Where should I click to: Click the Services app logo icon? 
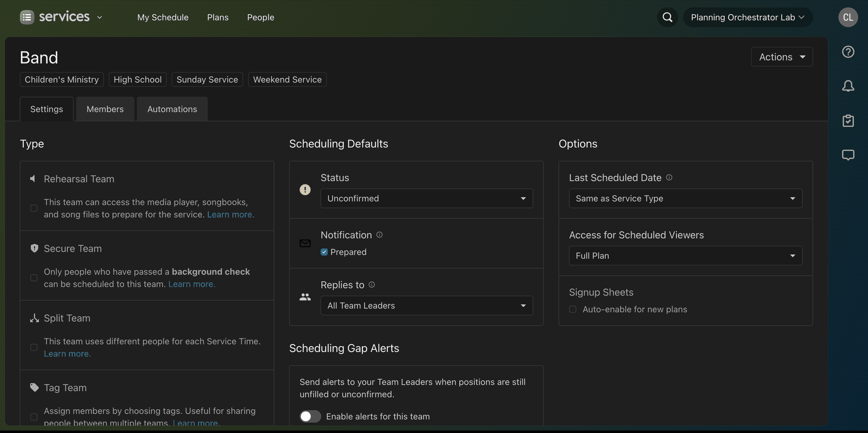click(x=27, y=17)
